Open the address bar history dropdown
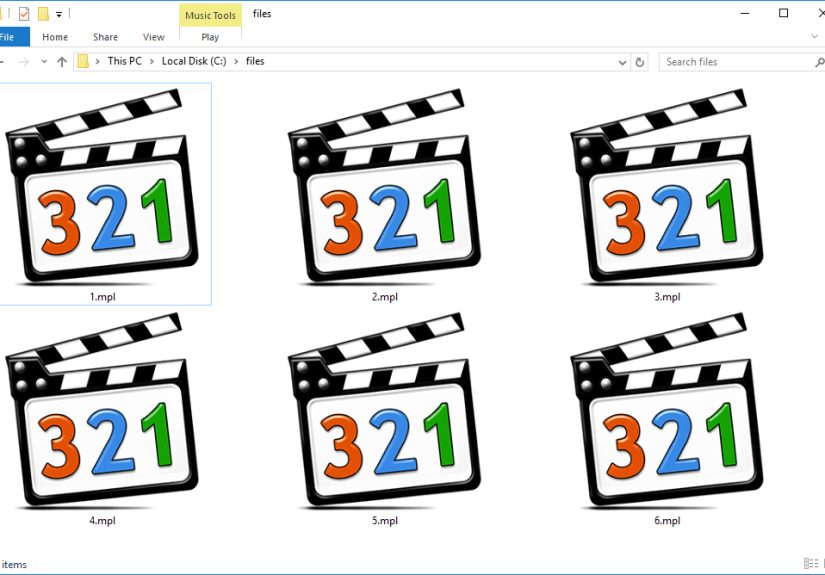Viewport: 825px width, 575px height. coord(622,63)
